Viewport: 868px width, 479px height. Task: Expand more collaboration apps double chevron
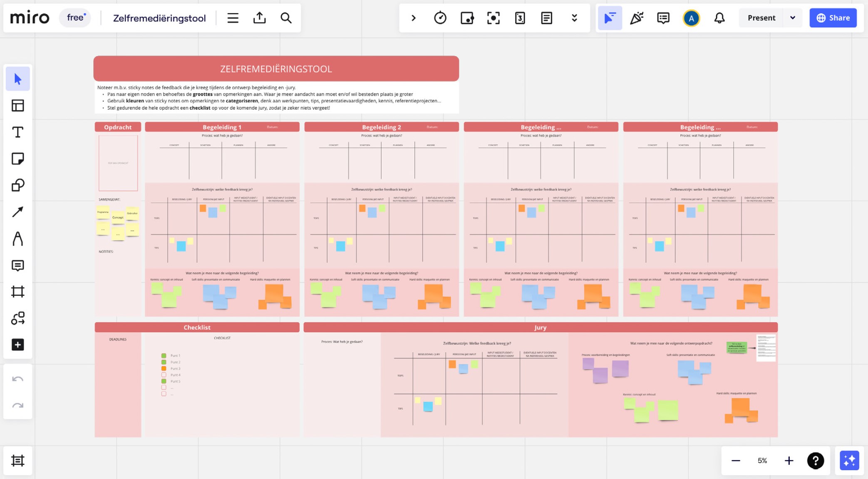[x=574, y=18]
